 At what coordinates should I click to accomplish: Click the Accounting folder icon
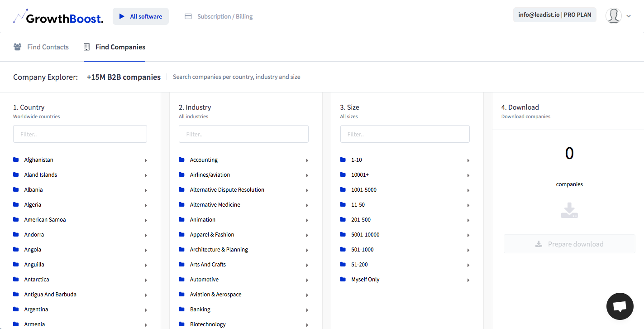181,160
